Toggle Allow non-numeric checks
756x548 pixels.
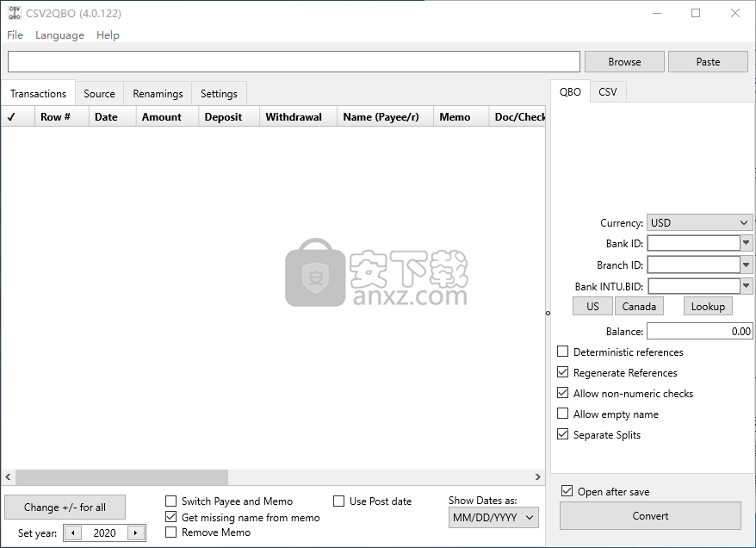click(562, 393)
